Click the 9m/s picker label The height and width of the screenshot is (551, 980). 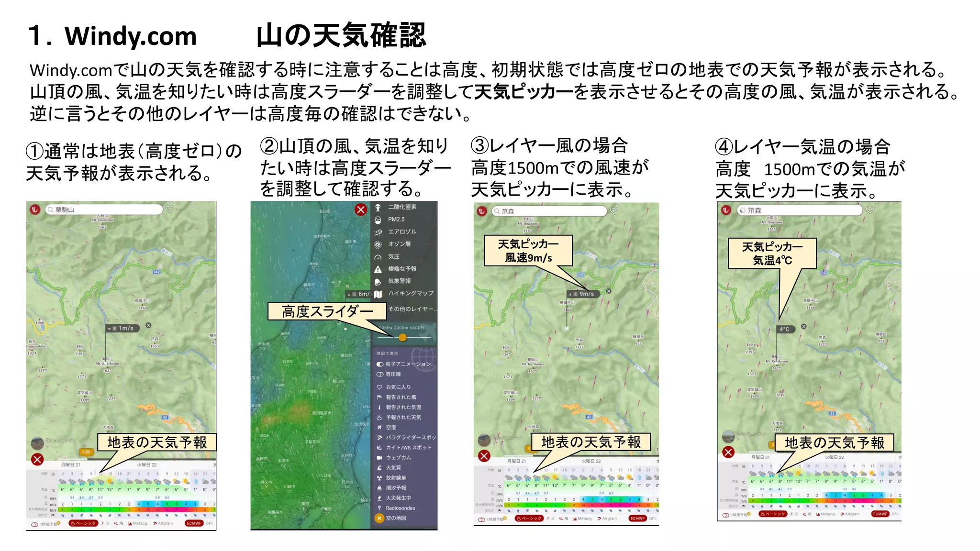(583, 294)
